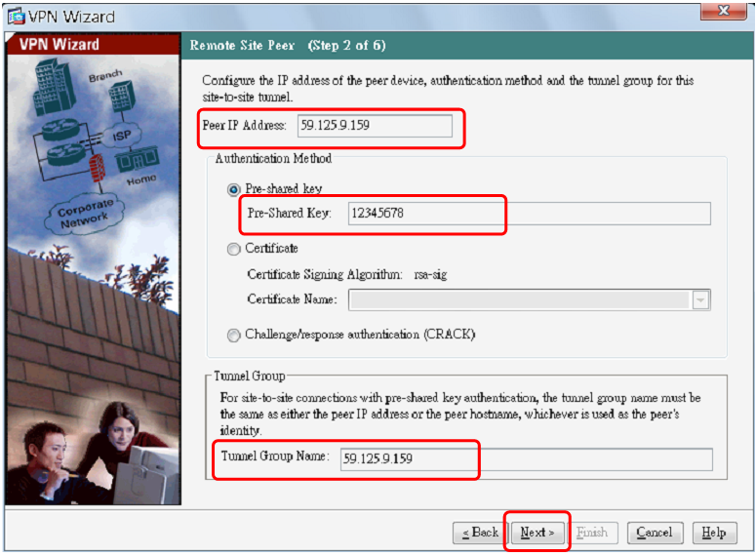The width and height of the screenshot is (756, 556).
Task: Cancel the VPN Wizard
Action: click(x=655, y=533)
